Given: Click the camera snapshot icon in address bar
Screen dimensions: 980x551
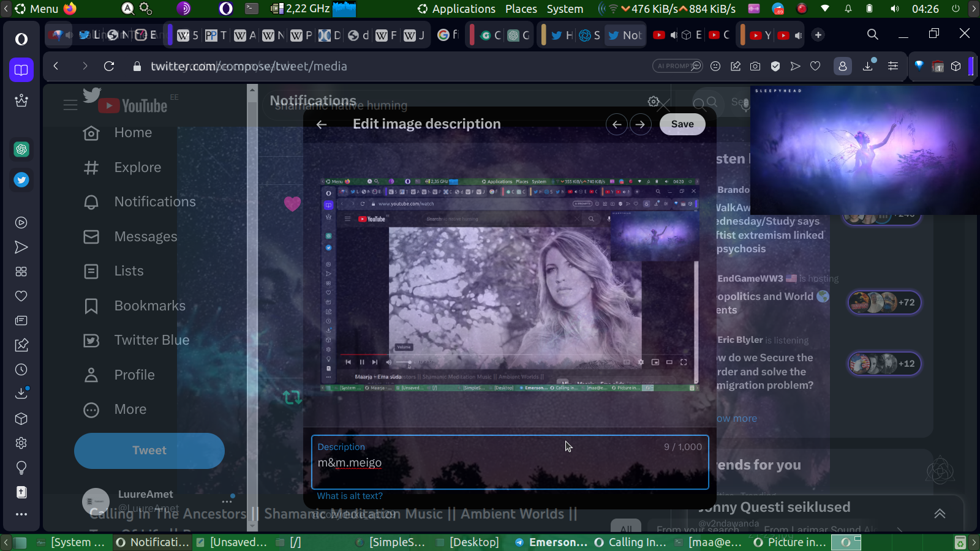Looking at the screenshot, I should [x=755, y=66].
